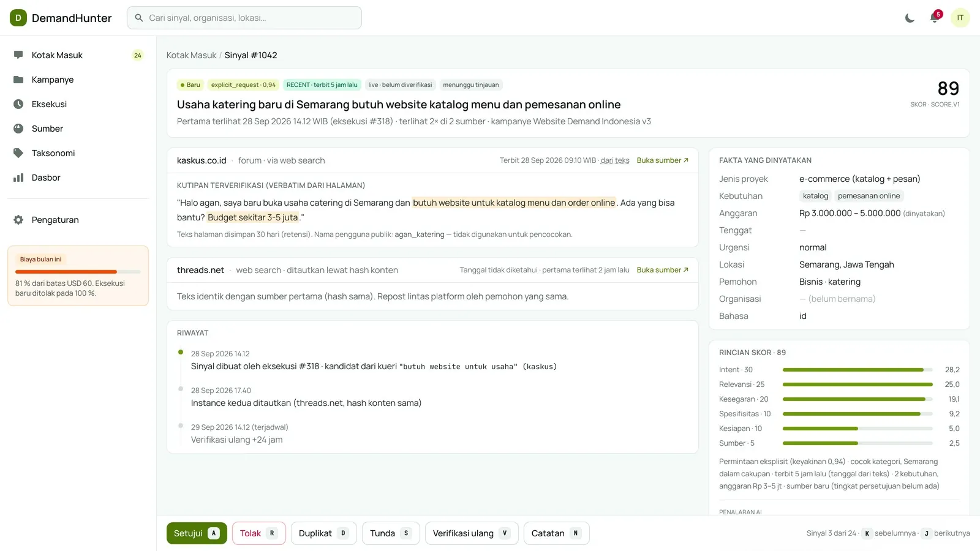Open Kotak Masuk in sidebar
Screen dimensions: 980x551
tap(78, 55)
